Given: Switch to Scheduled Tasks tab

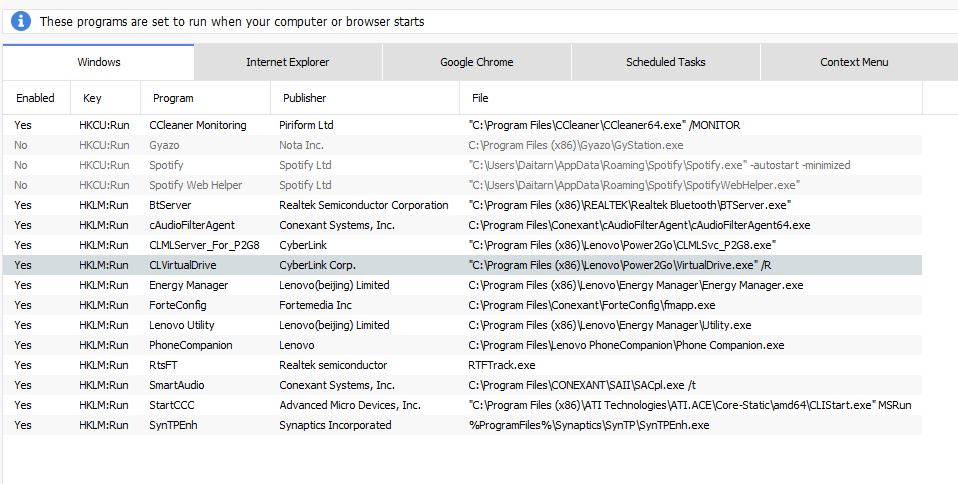Looking at the screenshot, I should (665, 62).
